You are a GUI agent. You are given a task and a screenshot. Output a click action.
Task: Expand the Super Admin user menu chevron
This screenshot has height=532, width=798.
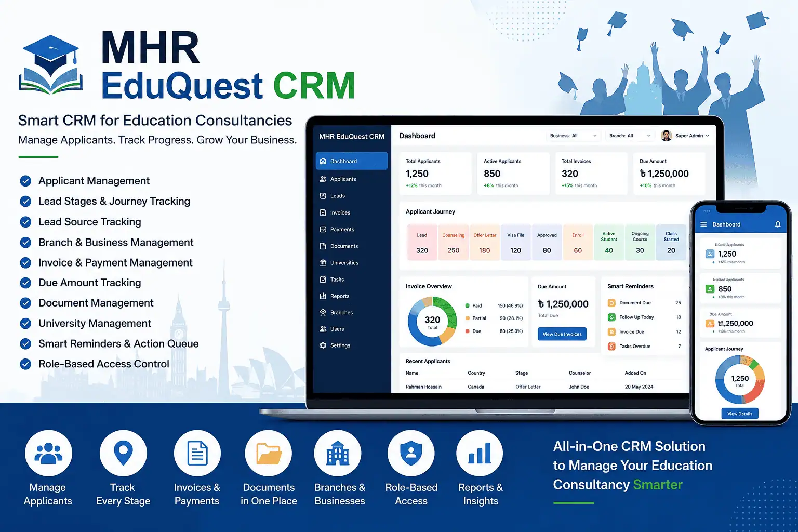(x=707, y=136)
